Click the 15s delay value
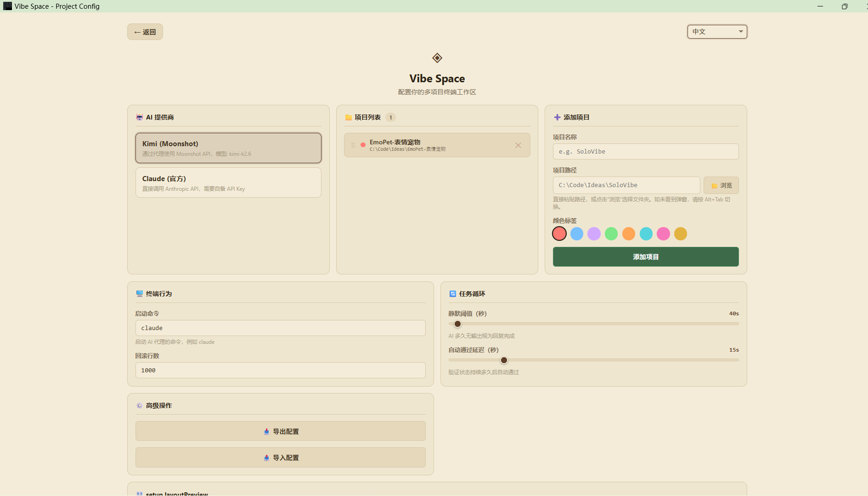 click(x=734, y=350)
